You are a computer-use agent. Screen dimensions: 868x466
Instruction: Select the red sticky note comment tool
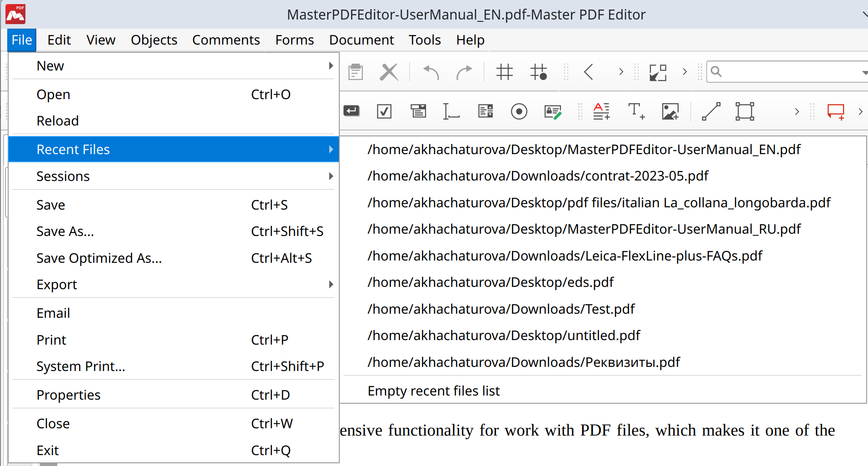[x=836, y=112]
